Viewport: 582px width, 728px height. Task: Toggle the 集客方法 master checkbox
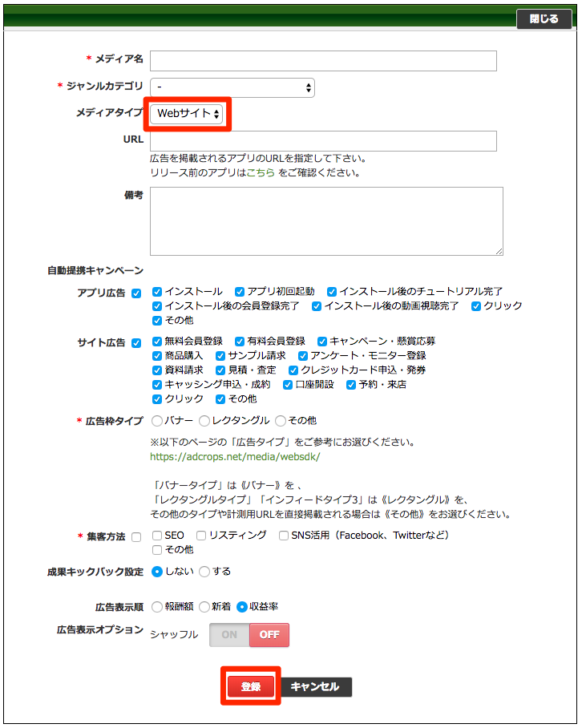[x=136, y=537]
